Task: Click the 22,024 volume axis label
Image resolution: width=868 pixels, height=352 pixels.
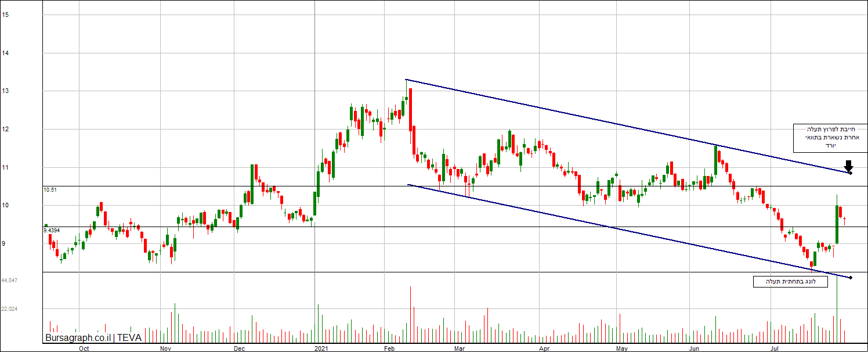Action: point(9,309)
